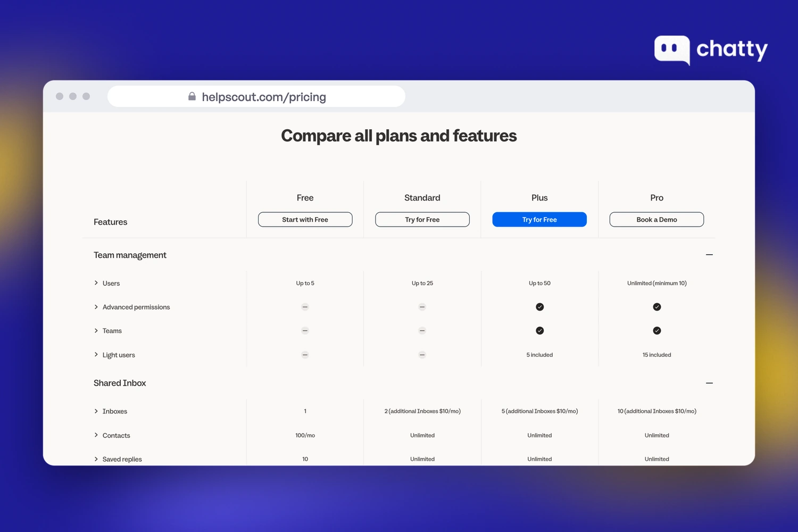
Task: Click dash icon for Light users in Free
Action: tap(305, 355)
